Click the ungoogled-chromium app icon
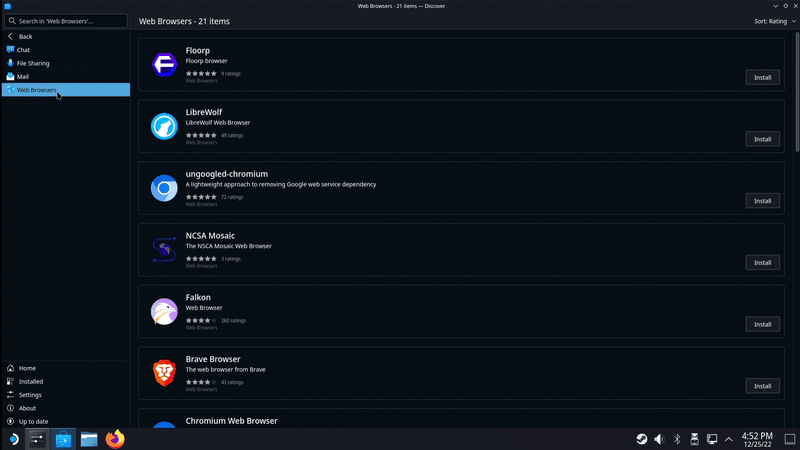The width and height of the screenshot is (800, 450). point(164,188)
